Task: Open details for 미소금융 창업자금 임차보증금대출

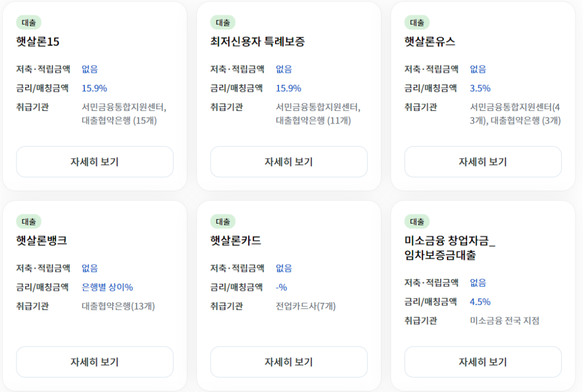Action: point(482,362)
